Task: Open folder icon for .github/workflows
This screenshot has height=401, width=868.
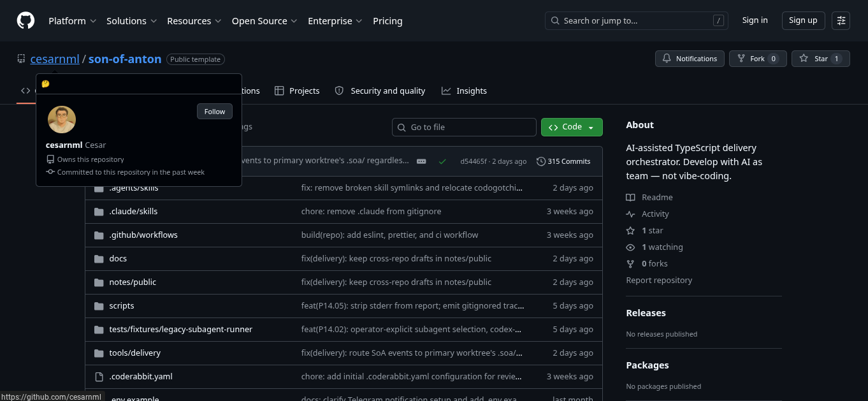Action: pos(99,235)
